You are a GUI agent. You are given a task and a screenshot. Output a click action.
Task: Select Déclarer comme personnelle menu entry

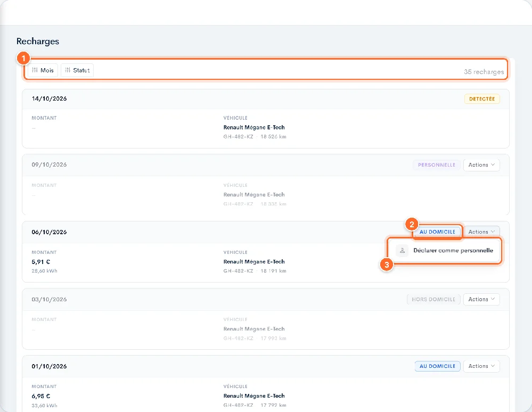(x=445, y=251)
